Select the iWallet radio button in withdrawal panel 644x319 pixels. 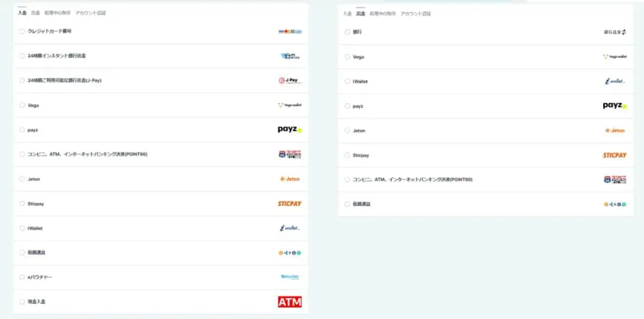tap(348, 82)
